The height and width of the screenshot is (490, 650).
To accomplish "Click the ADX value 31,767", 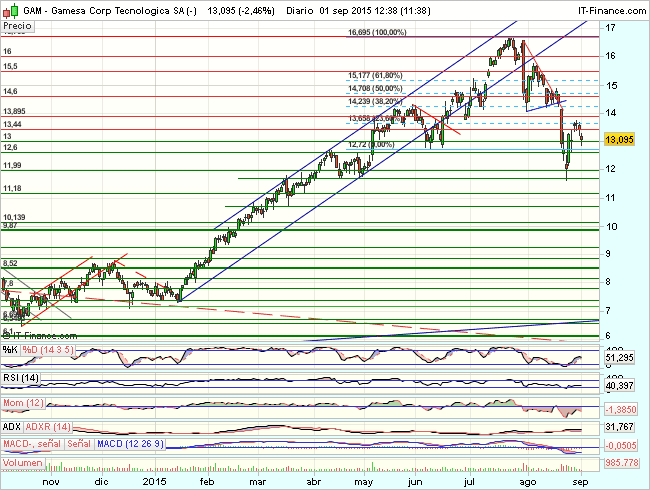I will coord(619,427).
